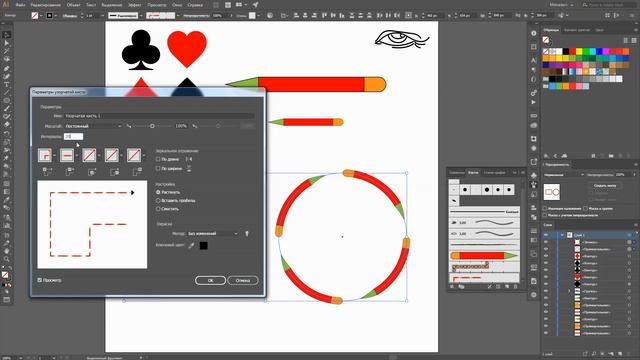Enable the По длине flip checkbox
Image resolution: width=640 pixels, height=360 pixels.
(158, 159)
